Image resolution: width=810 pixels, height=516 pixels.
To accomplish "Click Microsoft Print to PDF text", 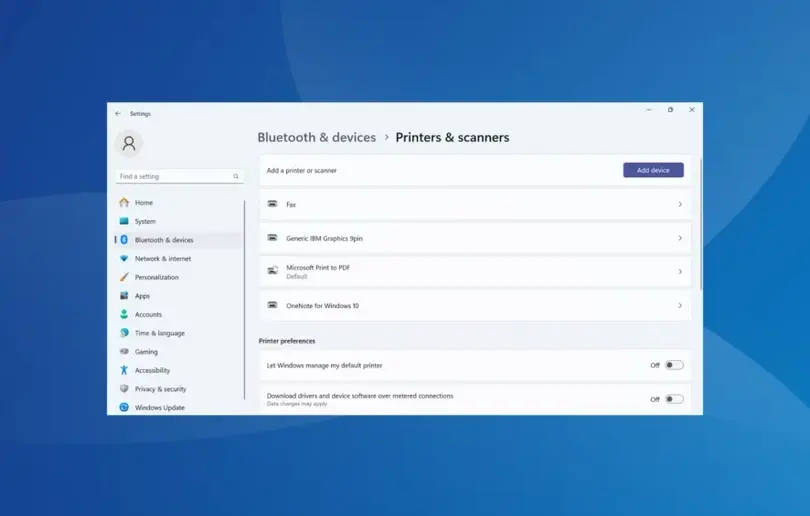I will coord(318,268).
